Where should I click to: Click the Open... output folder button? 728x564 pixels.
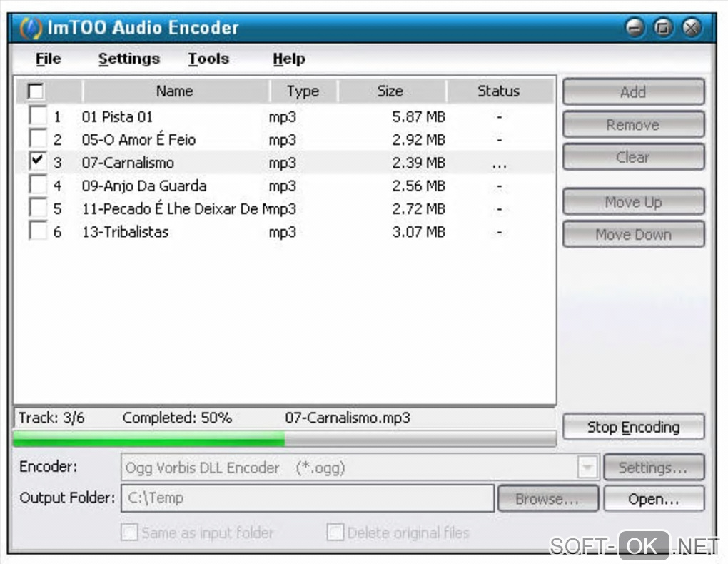654,499
